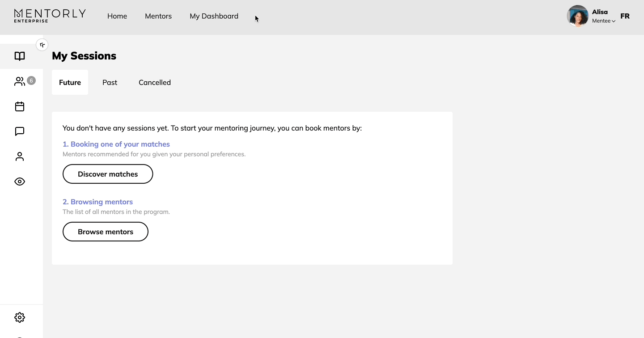
Task: Go to Home in the top navigation
Action: click(117, 16)
